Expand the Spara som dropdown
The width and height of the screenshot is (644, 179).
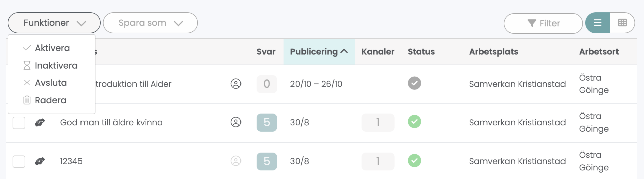(x=150, y=23)
